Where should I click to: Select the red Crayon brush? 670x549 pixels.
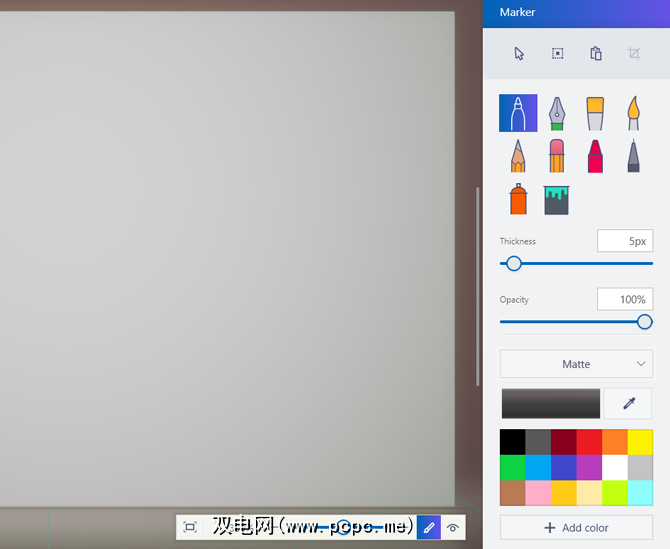(595, 156)
